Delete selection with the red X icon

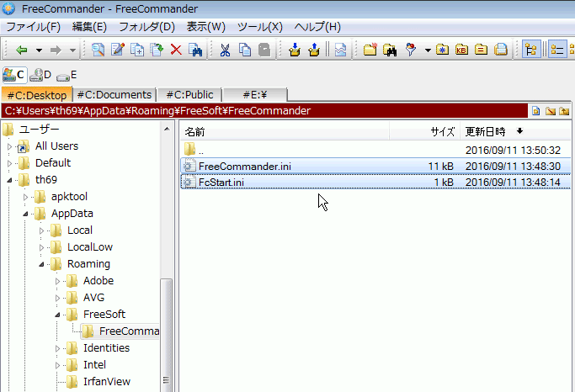177,50
